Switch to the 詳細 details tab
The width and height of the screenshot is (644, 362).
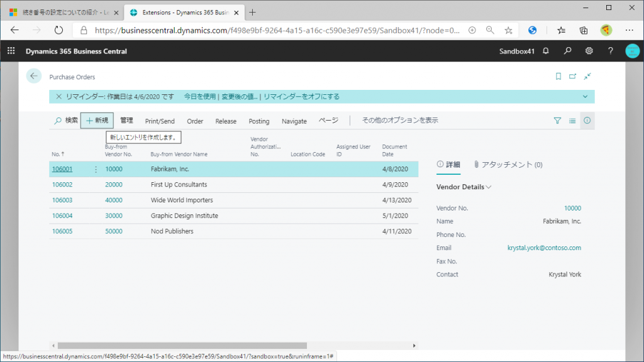click(448, 165)
